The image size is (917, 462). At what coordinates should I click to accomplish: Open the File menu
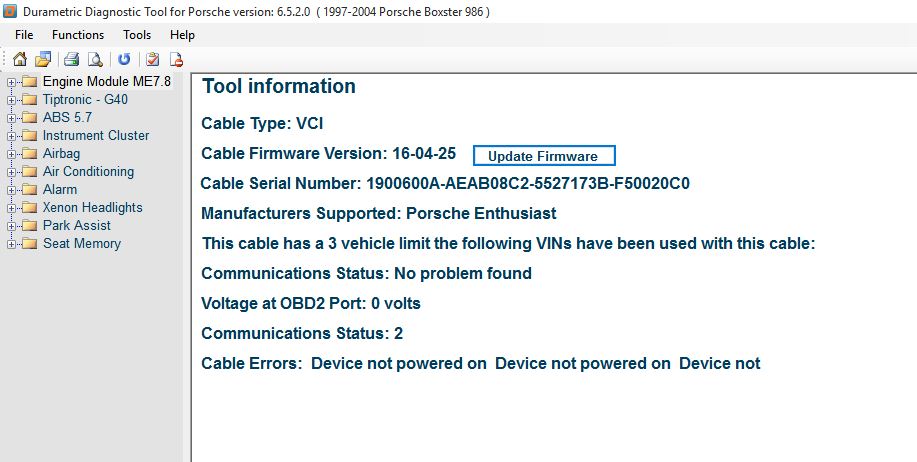click(x=24, y=35)
